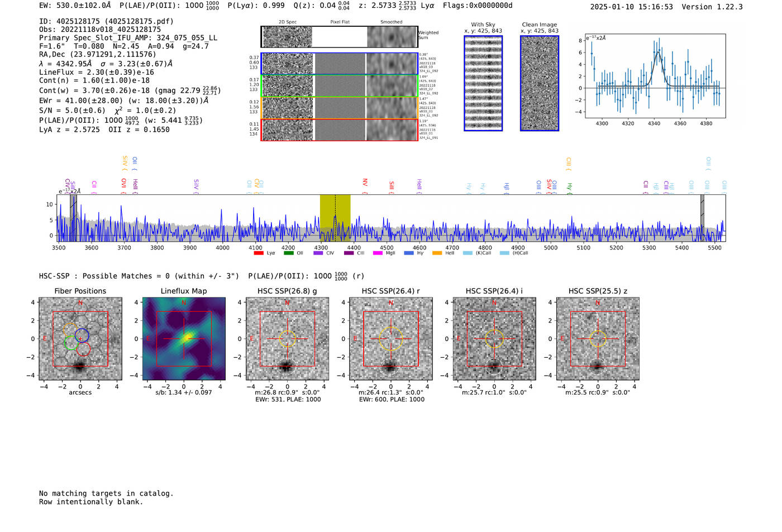Click the 'S/N = 5.0(±0.6)' value
The width and height of the screenshot is (782, 532).
[x=72, y=111]
